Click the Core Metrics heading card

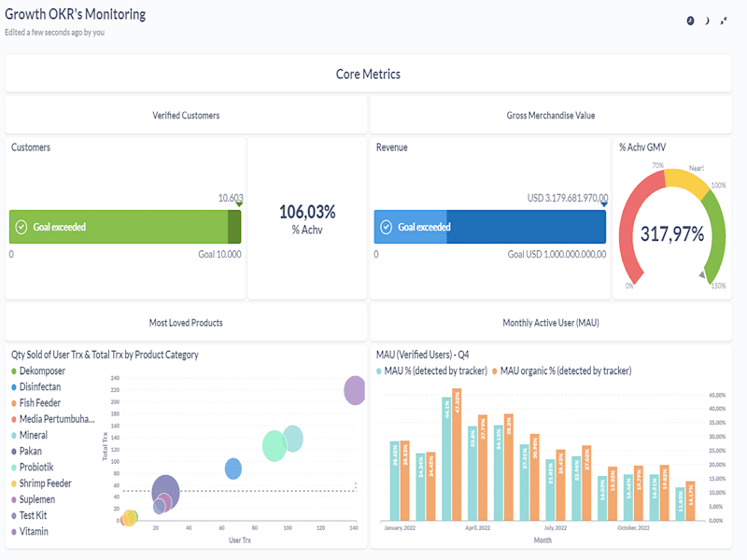[368, 74]
